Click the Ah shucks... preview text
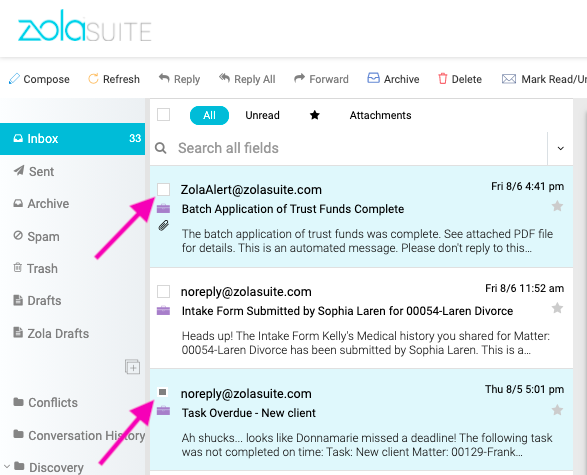The image size is (587, 475). (367, 445)
